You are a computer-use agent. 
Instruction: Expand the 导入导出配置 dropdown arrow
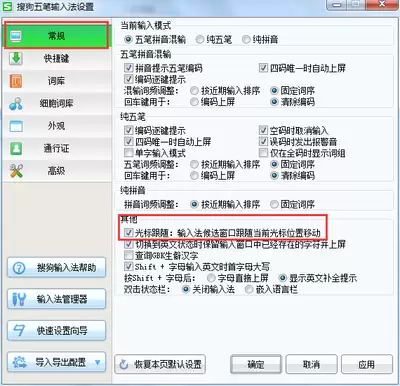[98, 362]
